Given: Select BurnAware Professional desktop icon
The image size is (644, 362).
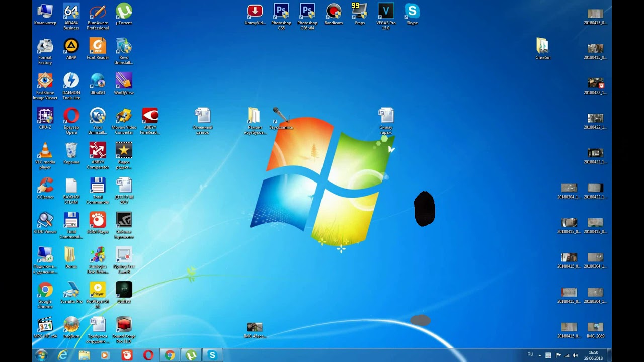Looking at the screenshot, I should (98, 17).
